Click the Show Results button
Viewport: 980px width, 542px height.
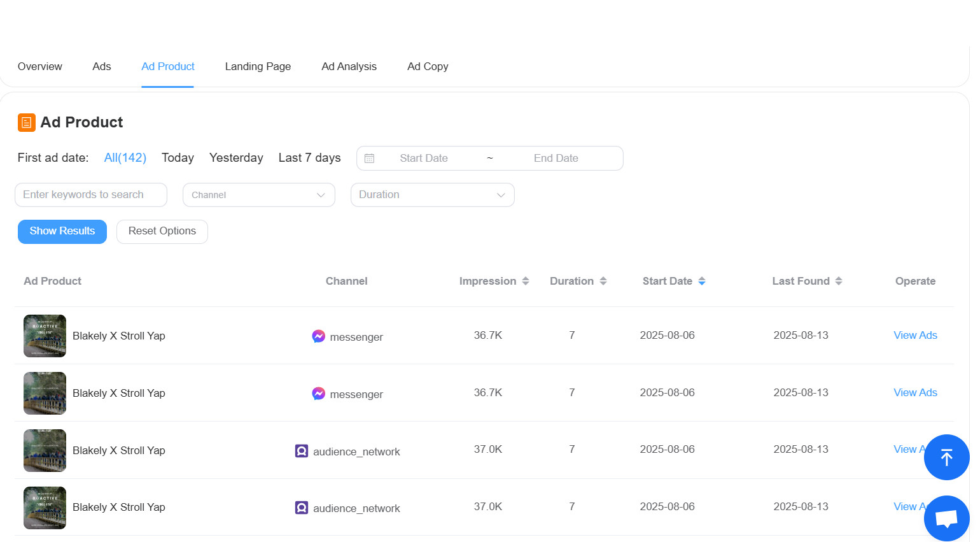[x=62, y=231]
